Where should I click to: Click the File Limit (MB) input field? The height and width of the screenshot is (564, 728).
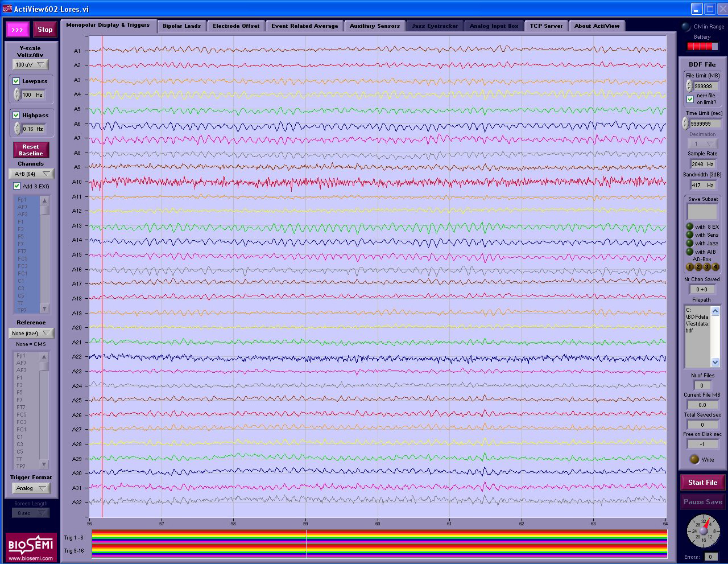click(706, 86)
